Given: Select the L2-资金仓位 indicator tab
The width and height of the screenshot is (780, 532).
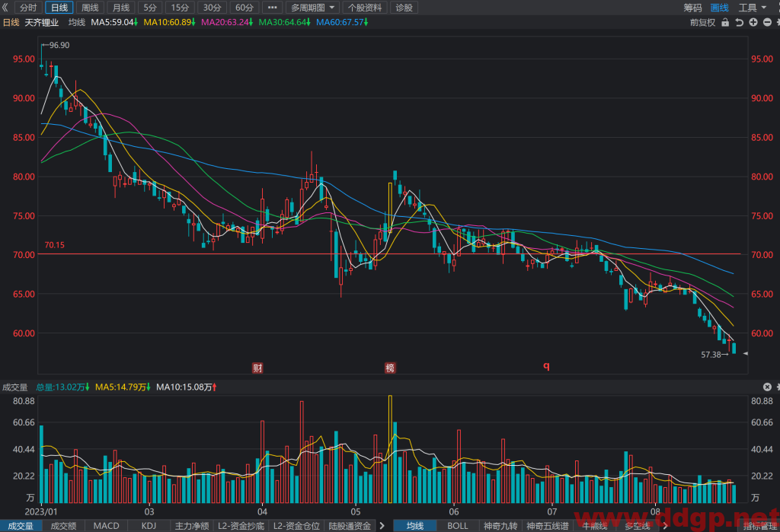Looking at the screenshot, I should click(x=296, y=526).
